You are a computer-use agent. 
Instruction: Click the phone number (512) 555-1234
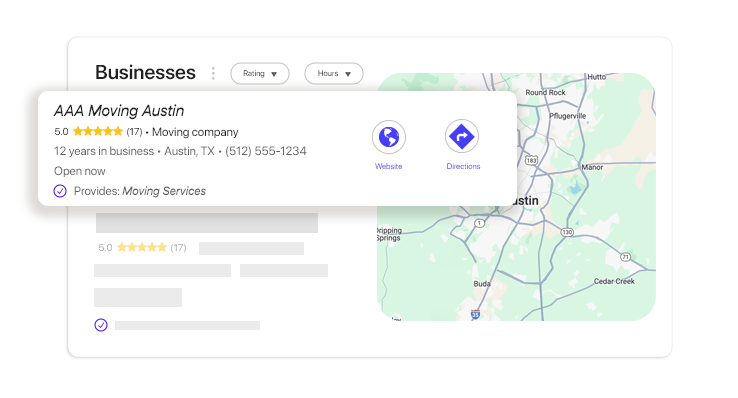266,151
